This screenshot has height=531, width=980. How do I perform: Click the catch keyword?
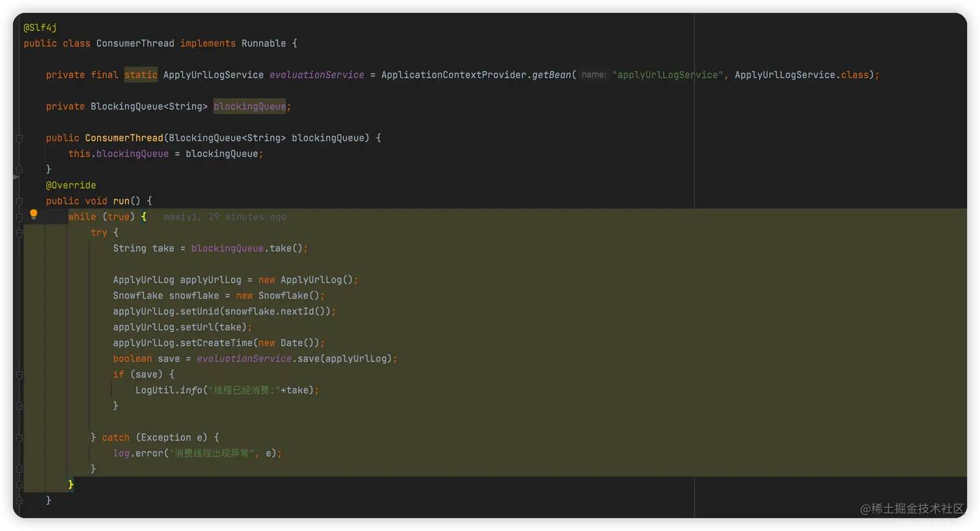[115, 438]
